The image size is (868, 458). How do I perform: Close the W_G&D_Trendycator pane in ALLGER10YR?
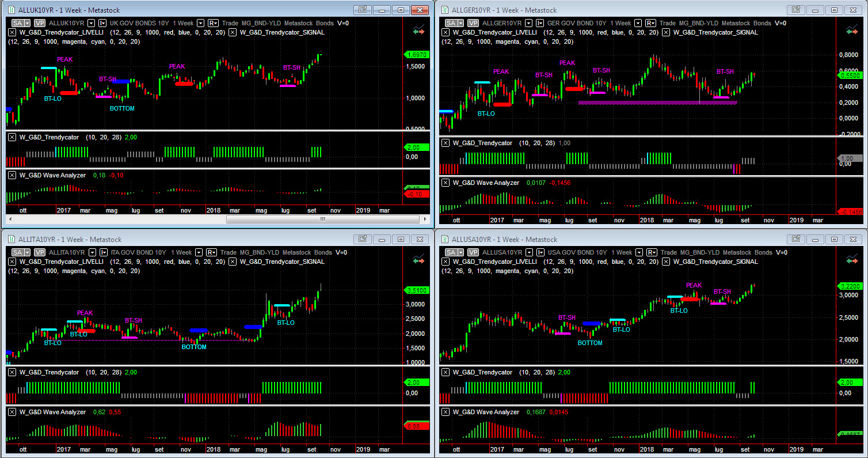(x=446, y=143)
